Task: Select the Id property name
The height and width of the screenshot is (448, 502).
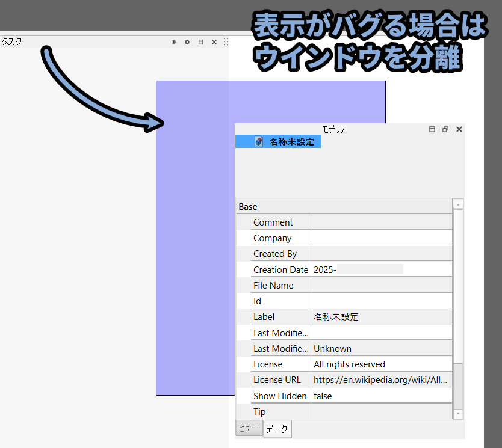Action: click(258, 301)
